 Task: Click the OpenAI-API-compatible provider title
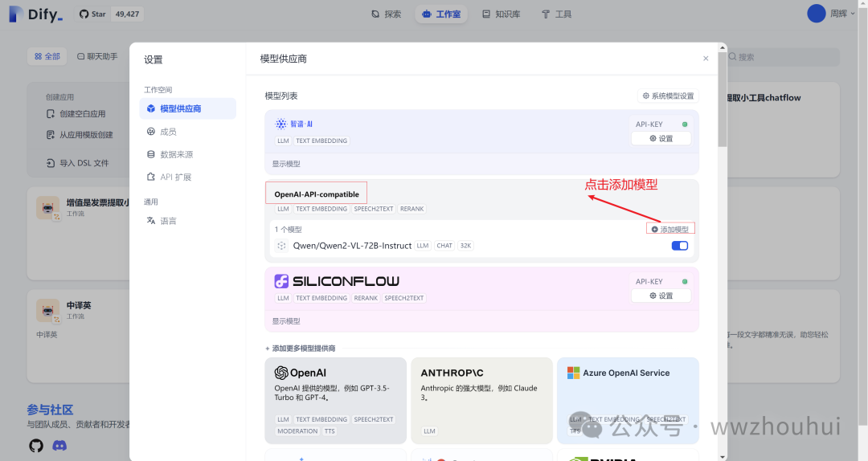317,194
